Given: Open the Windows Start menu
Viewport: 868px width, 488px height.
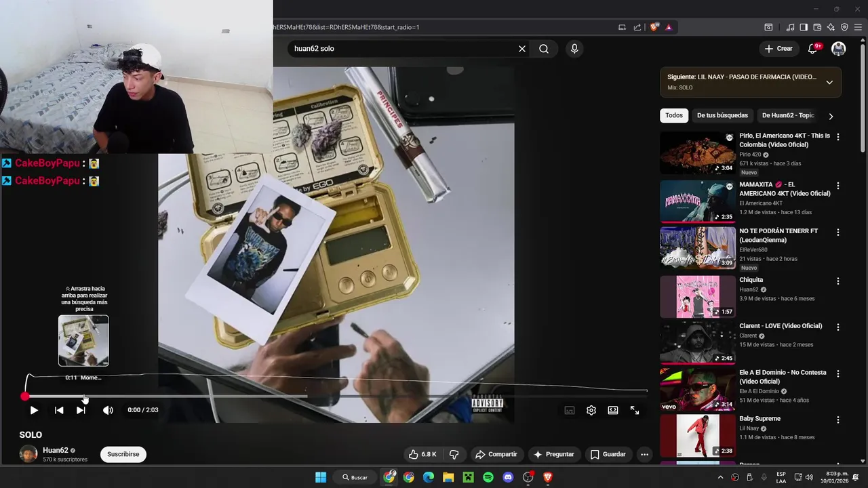Looking at the screenshot, I should [321, 477].
